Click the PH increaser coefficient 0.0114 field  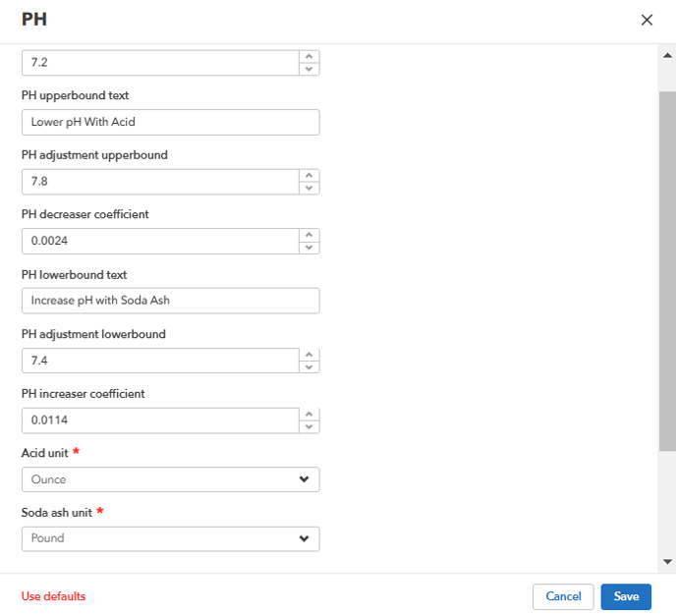[x=159, y=420]
